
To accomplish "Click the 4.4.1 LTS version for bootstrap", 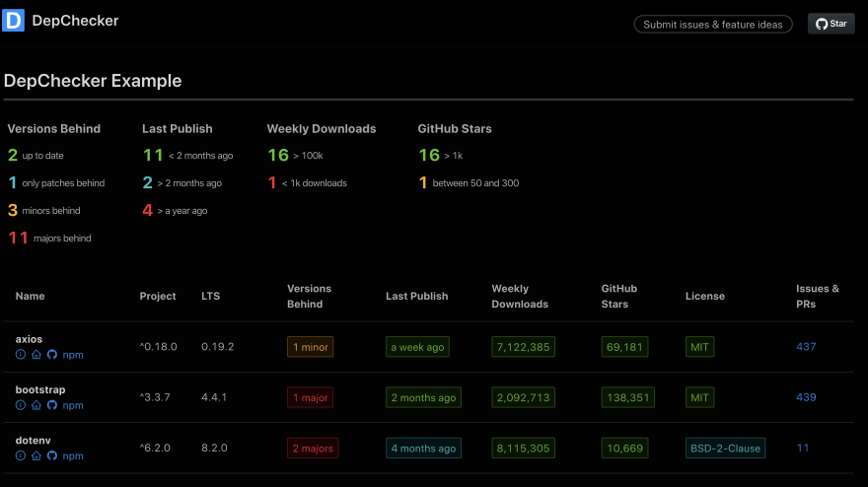I will click(214, 397).
